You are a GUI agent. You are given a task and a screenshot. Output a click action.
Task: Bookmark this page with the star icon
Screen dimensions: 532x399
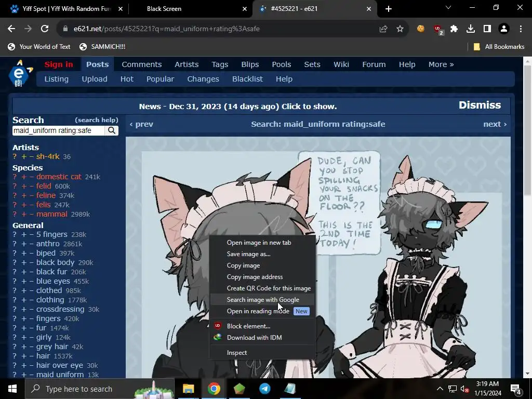tap(400, 29)
